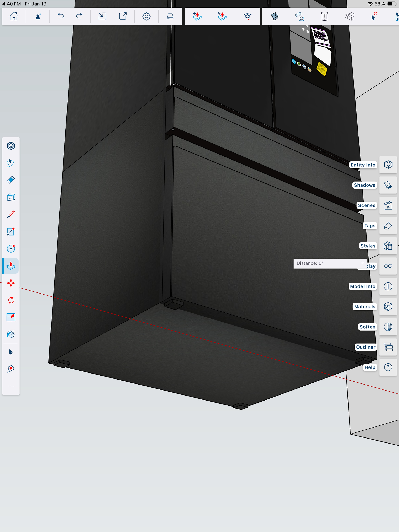
Task: Open the Materials panel
Action: (x=388, y=307)
